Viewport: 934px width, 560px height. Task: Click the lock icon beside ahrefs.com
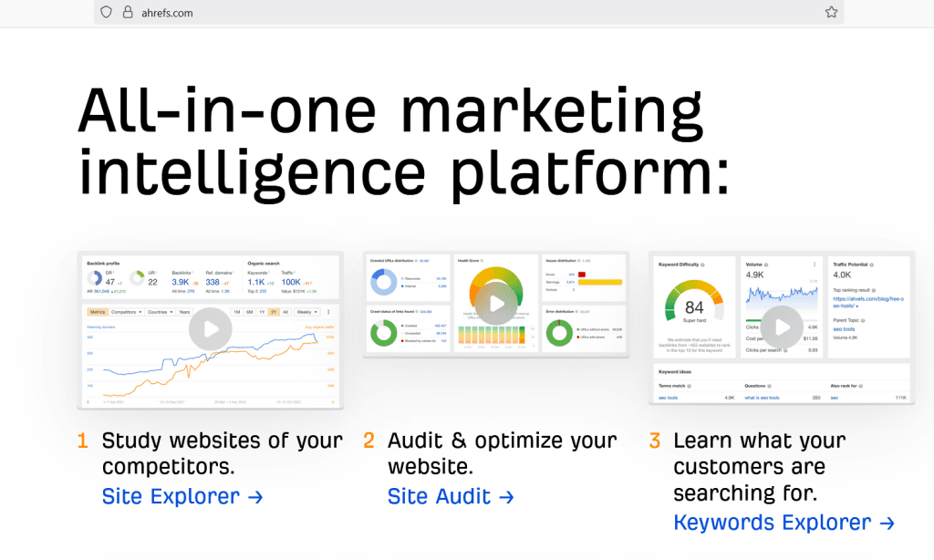[127, 13]
